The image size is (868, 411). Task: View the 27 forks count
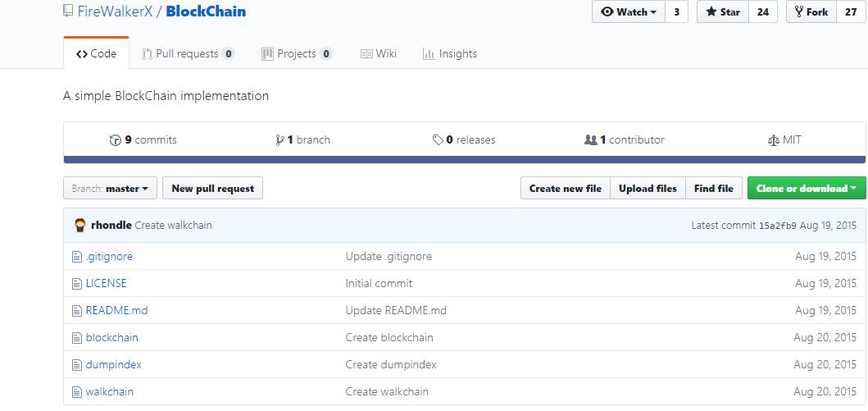click(851, 11)
